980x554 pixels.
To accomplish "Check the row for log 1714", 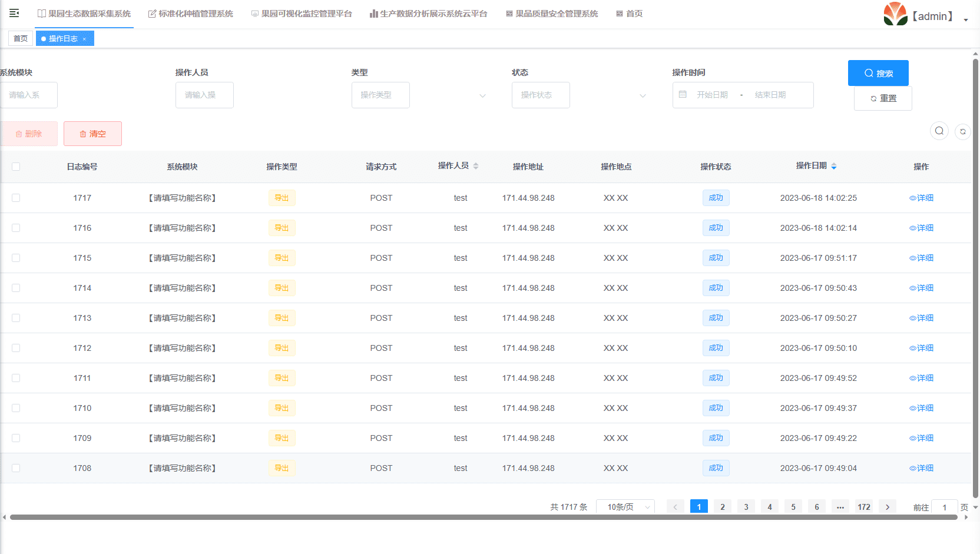I will (16, 288).
